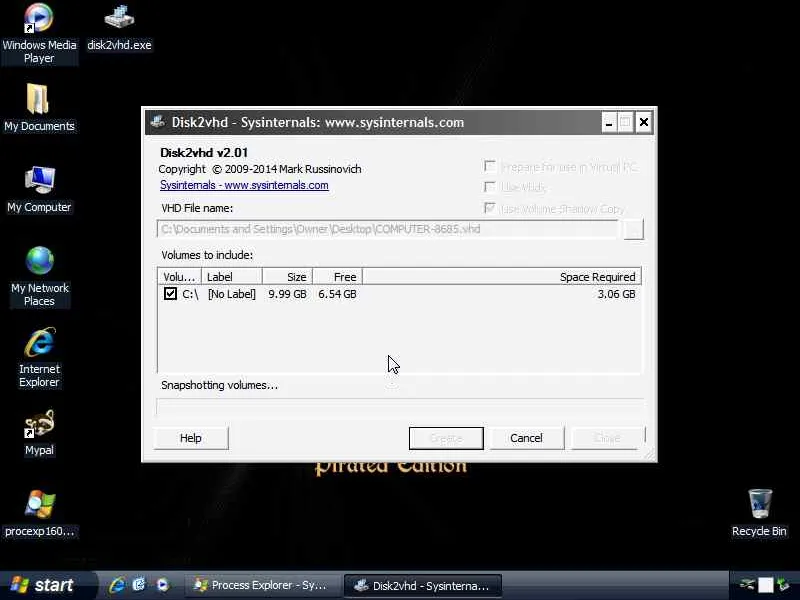
Task: Toggle Use Volume Shadow Copy checkbox
Action: coord(490,208)
